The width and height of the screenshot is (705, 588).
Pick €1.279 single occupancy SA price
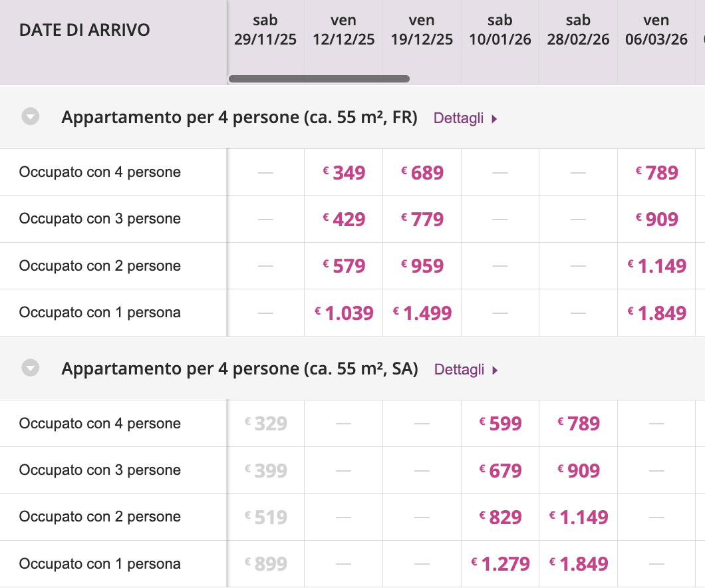500,564
